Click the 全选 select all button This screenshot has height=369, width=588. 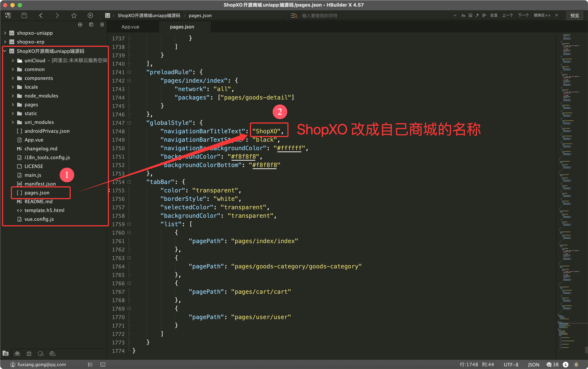[494, 15]
